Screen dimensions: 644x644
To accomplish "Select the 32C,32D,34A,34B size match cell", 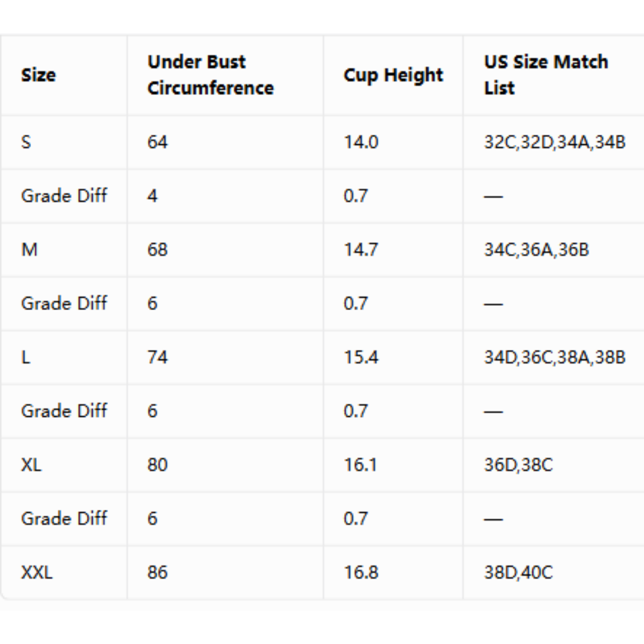I will click(555, 142).
